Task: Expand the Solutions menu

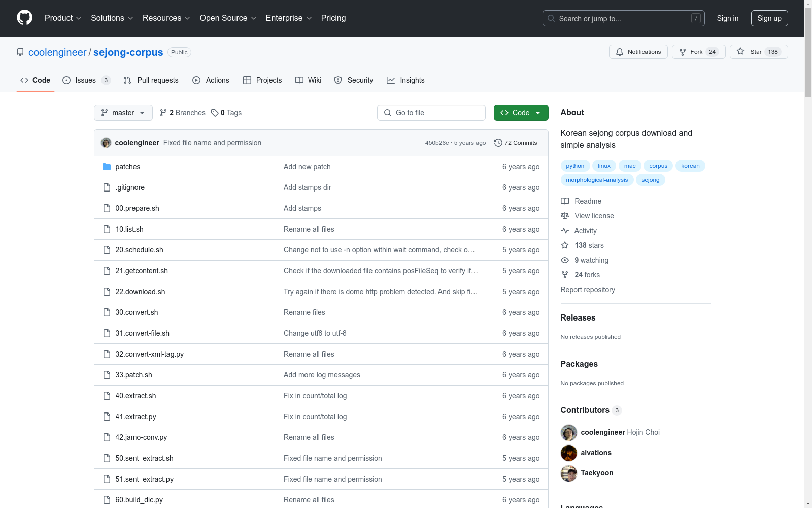Action: tap(112, 18)
